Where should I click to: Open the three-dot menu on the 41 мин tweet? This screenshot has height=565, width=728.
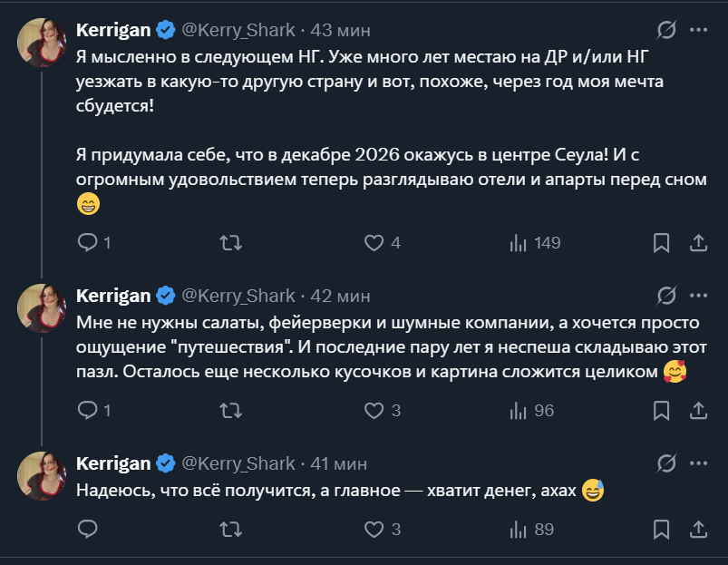tap(698, 463)
